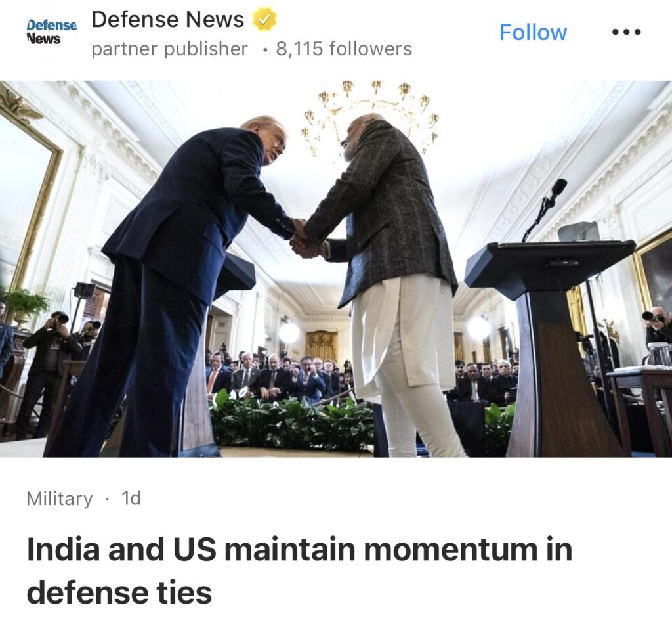Click the green plants in the photo
Viewport: 672px width, 620px height.
click(x=291, y=422)
